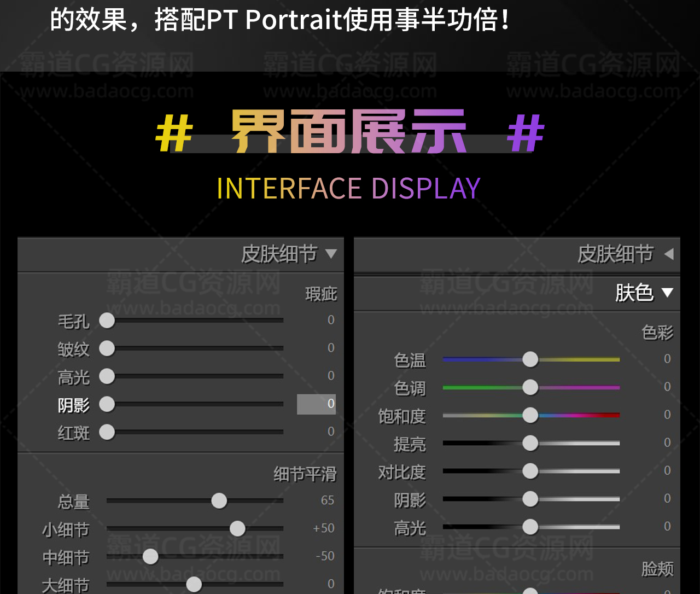
Task: Click the highlighted 阴影 value field in 瑕疵
Action: pos(317,404)
